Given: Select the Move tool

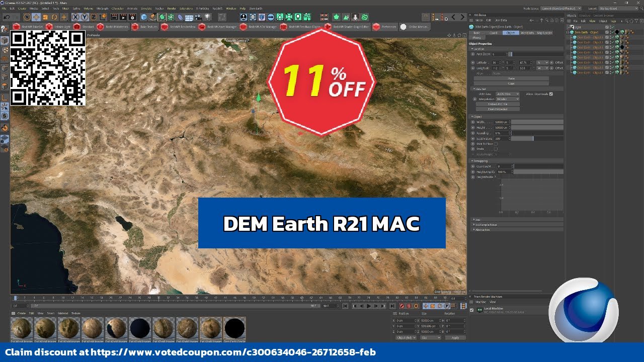Looking at the screenshot, I should click(36, 17).
